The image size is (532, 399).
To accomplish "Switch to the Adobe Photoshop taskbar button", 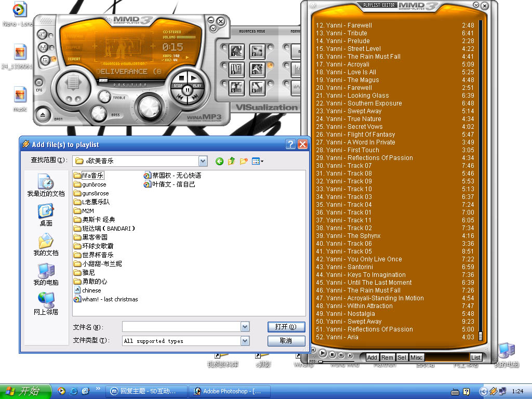I will 230,391.
